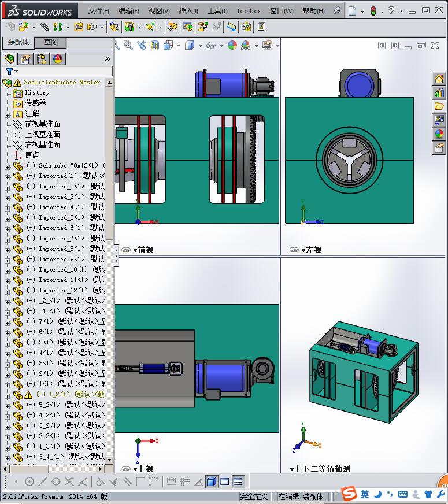This screenshot has height=504, width=448.
Task: Expand the 注解 tree node
Action: pos(7,115)
